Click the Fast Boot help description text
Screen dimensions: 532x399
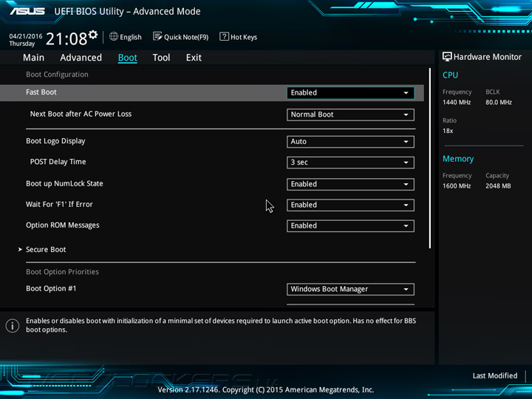click(x=221, y=325)
